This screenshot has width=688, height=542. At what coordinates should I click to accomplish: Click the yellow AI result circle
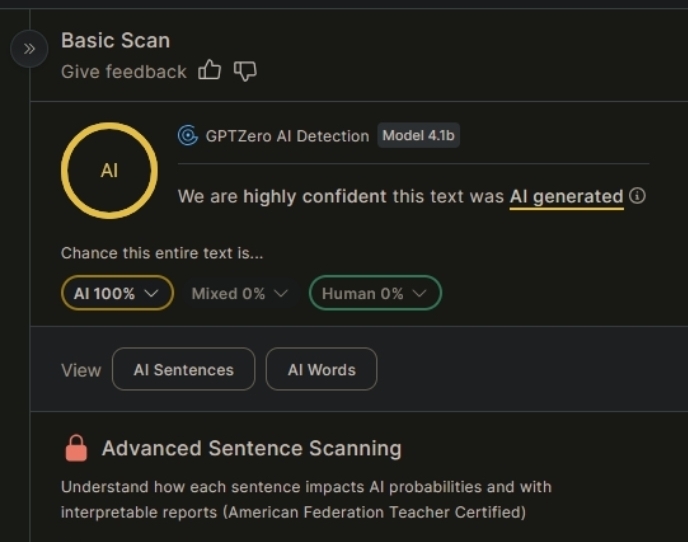[x=109, y=171]
